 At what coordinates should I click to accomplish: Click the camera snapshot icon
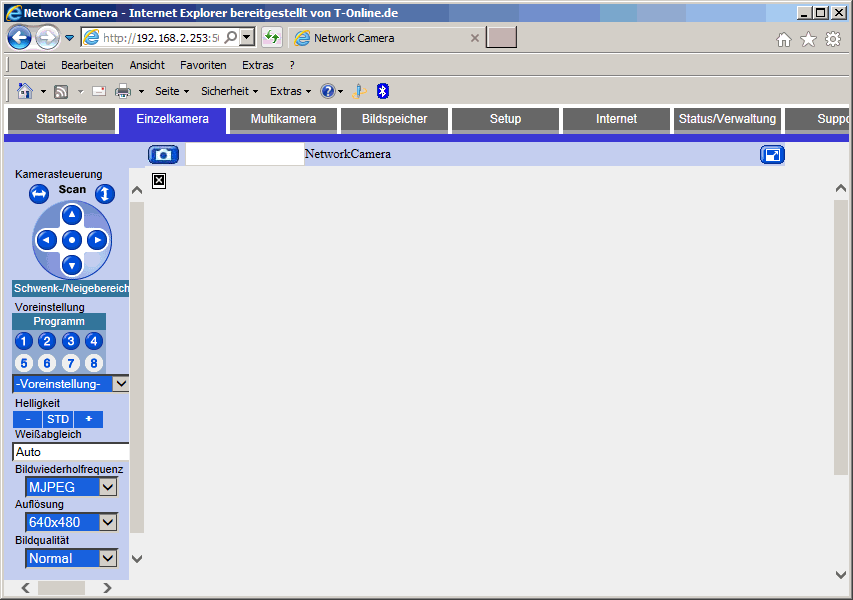[163, 154]
